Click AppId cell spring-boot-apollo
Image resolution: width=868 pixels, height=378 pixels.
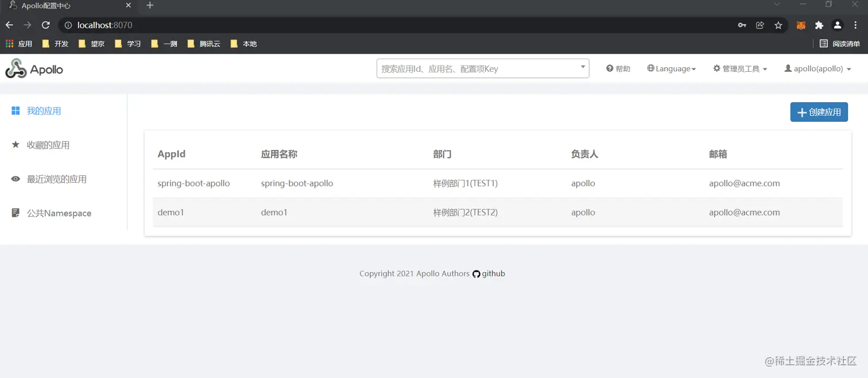coord(193,183)
